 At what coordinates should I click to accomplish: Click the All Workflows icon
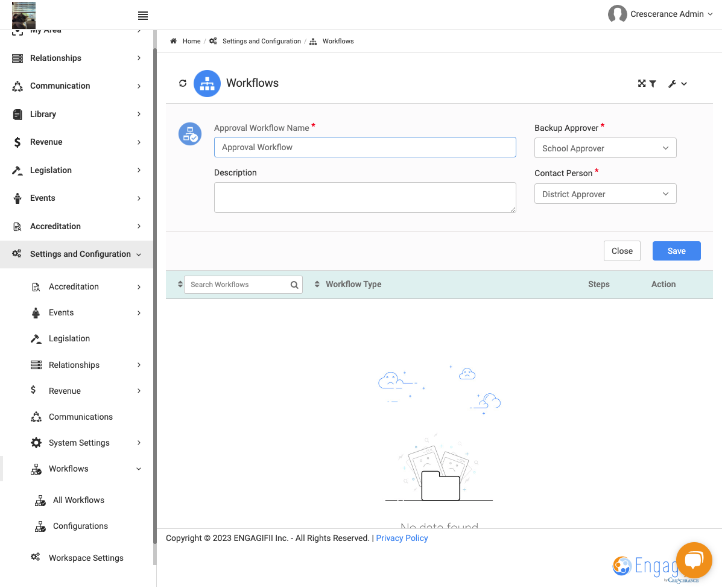pos(40,501)
